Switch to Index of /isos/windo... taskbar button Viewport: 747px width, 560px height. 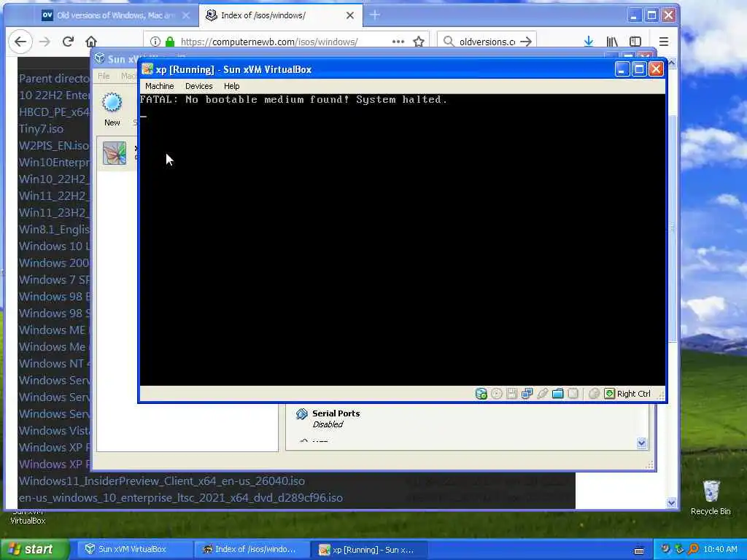click(x=252, y=549)
